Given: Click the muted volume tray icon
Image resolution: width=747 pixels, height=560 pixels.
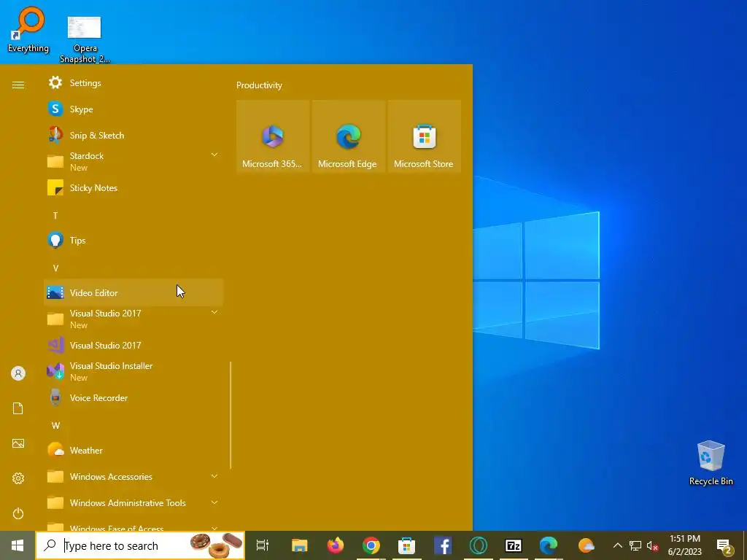Looking at the screenshot, I should click(x=652, y=545).
